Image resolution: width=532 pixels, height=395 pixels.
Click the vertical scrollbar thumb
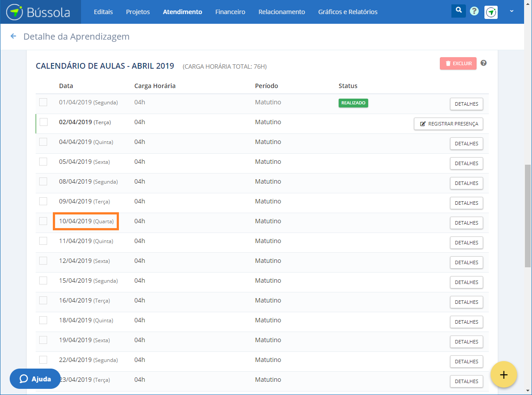pos(528,216)
